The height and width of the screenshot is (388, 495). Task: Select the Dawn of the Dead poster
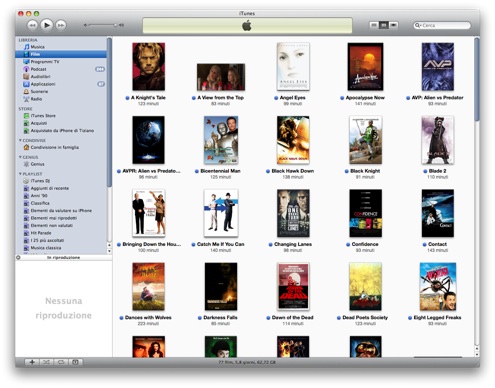293,287
